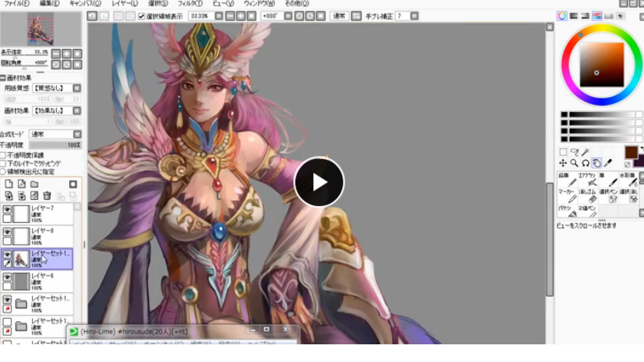Image resolution: width=644 pixels, height=362 pixels.
Task: Open the 画材効果 effect dropdown
Action: click(x=77, y=111)
